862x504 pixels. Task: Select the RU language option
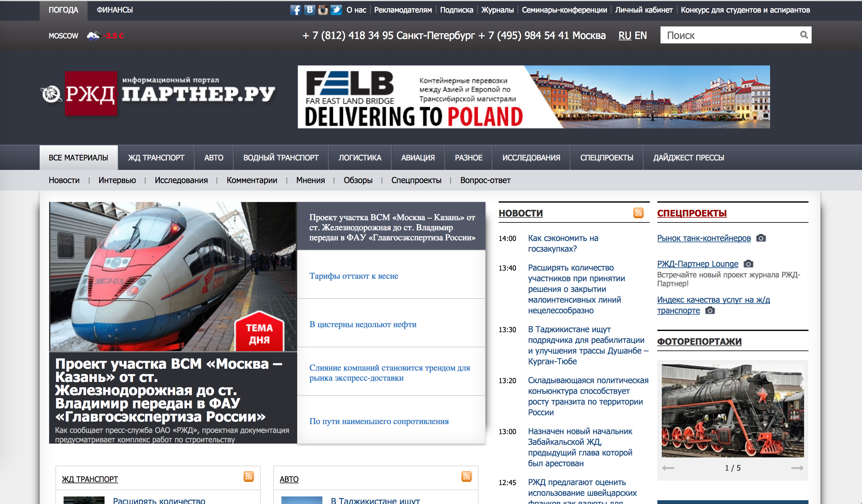625,36
